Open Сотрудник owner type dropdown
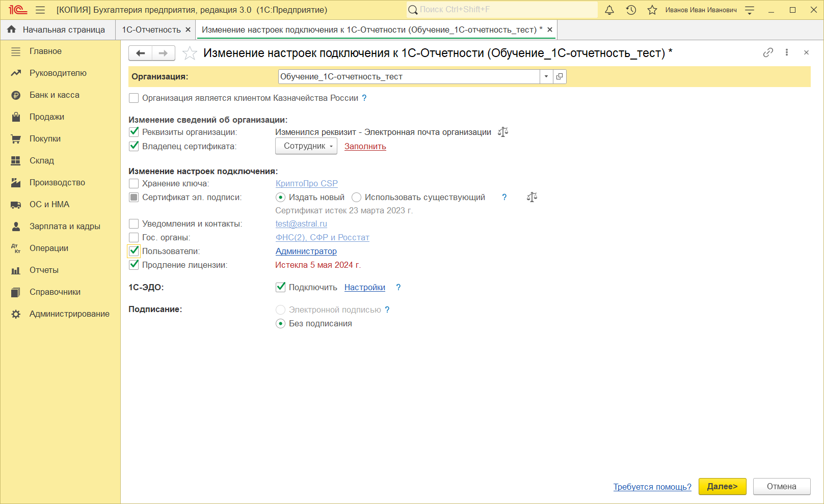Image resolution: width=824 pixels, height=504 pixels. point(306,146)
